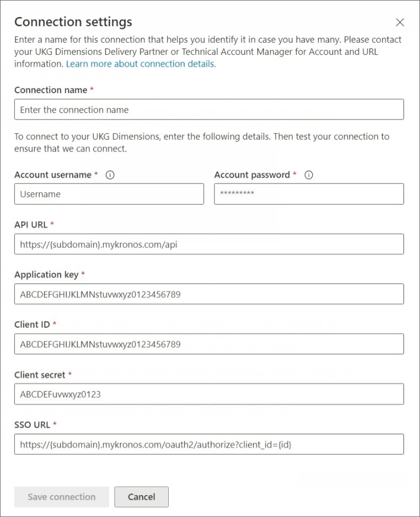The height and width of the screenshot is (517, 420).
Task: Click the API URL label
Action: [x=31, y=225]
